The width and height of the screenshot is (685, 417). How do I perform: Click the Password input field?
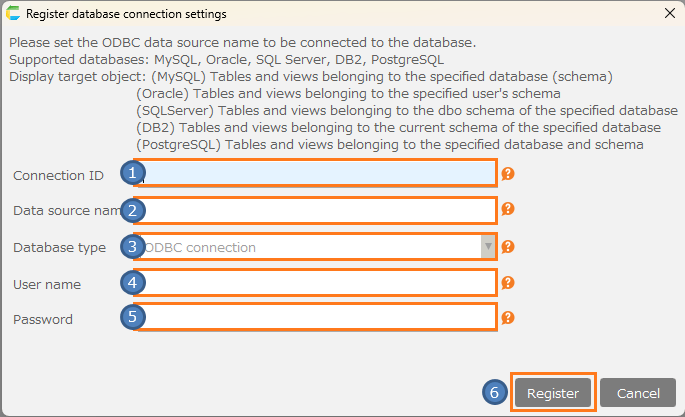tap(320, 318)
